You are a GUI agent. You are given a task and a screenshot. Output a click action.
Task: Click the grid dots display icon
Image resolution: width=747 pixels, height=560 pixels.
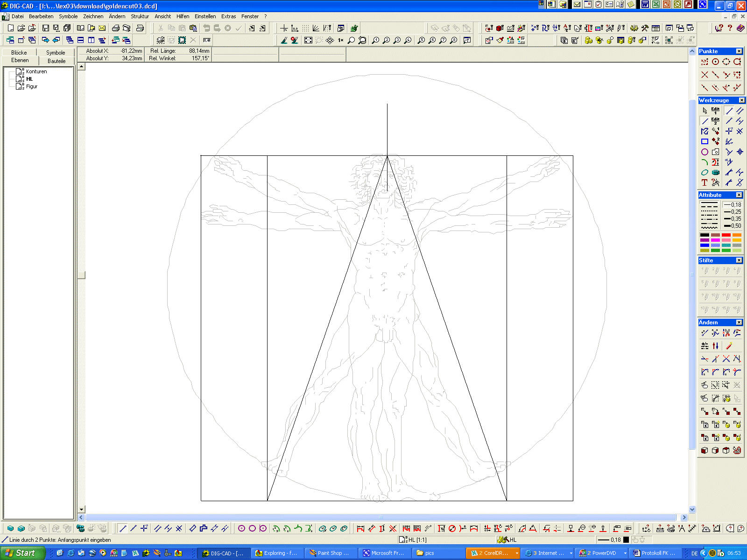tap(305, 28)
